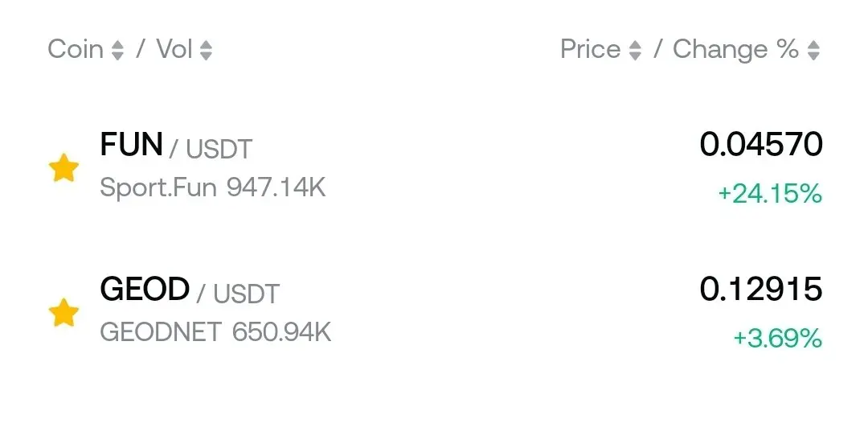Image resolution: width=868 pixels, height=436 pixels.
Task: Click the Price sort arrows icon
Action: [635, 51]
